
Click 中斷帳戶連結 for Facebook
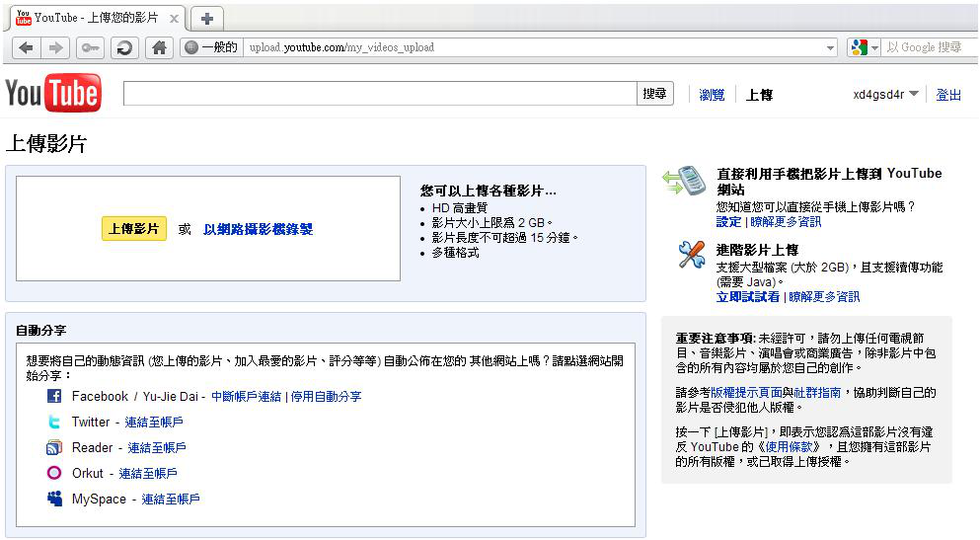pyautogui.click(x=247, y=396)
